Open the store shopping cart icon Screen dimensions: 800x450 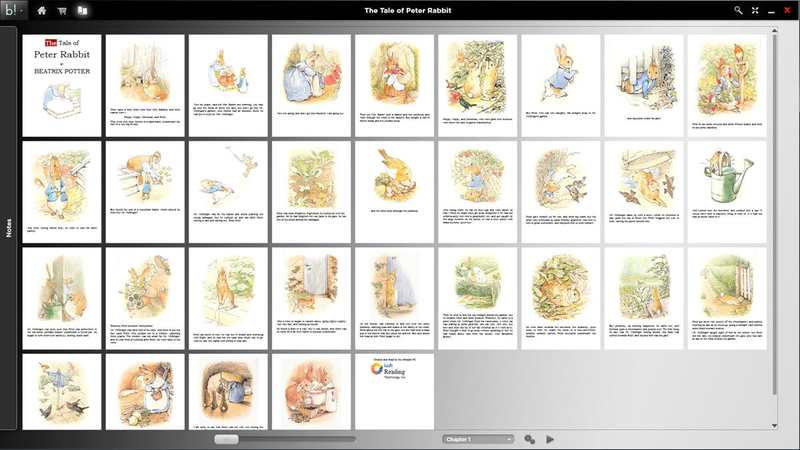pyautogui.click(x=62, y=10)
